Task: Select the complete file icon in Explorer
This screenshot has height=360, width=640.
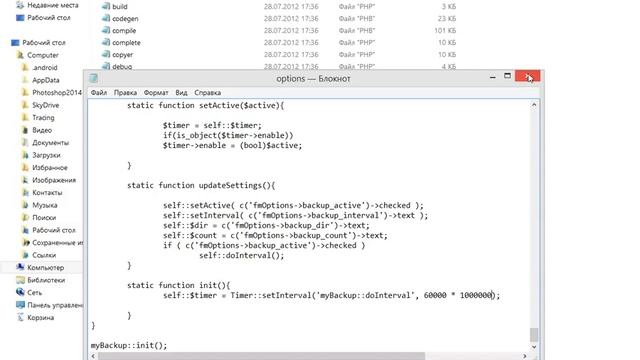Action: (x=106, y=42)
